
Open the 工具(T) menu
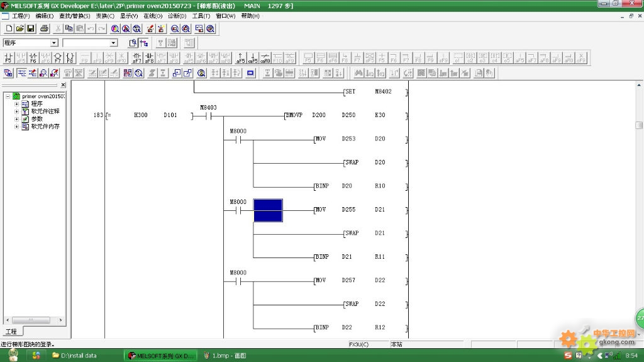201,16
